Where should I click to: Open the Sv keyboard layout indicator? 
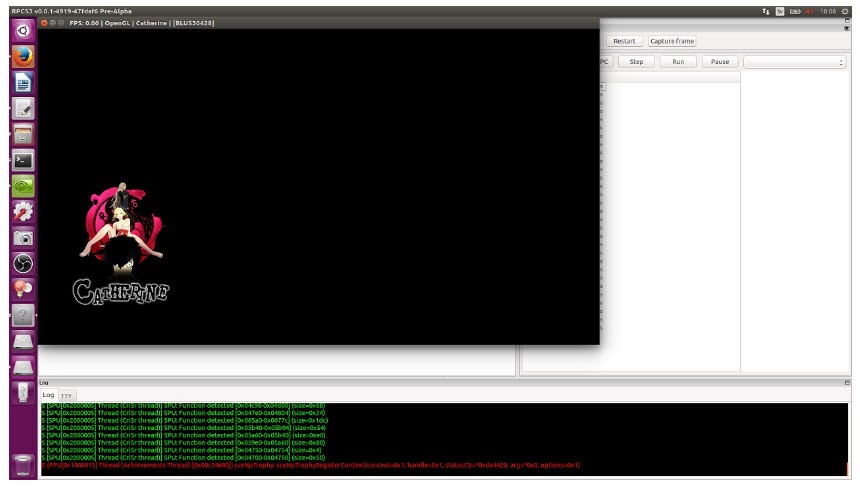point(779,11)
